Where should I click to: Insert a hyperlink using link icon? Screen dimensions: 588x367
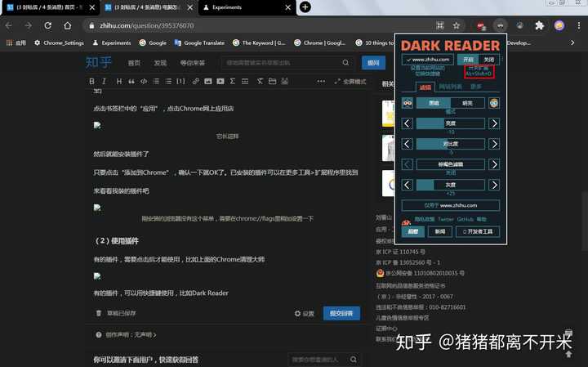pos(195,81)
